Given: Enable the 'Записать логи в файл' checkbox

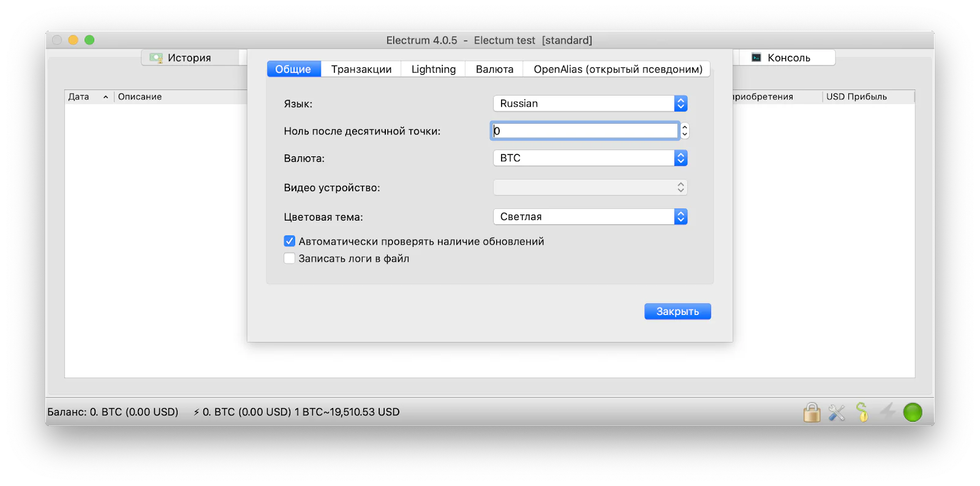Looking at the screenshot, I should [x=290, y=259].
